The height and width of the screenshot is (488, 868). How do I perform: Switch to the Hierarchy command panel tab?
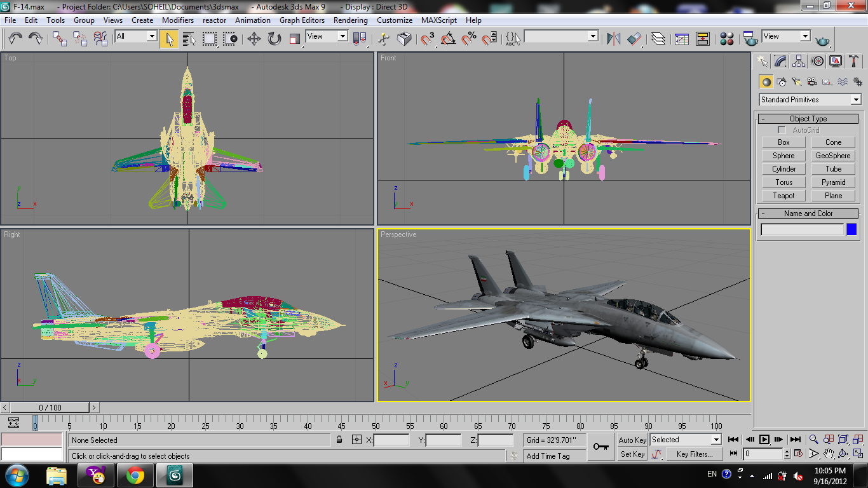coord(799,61)
